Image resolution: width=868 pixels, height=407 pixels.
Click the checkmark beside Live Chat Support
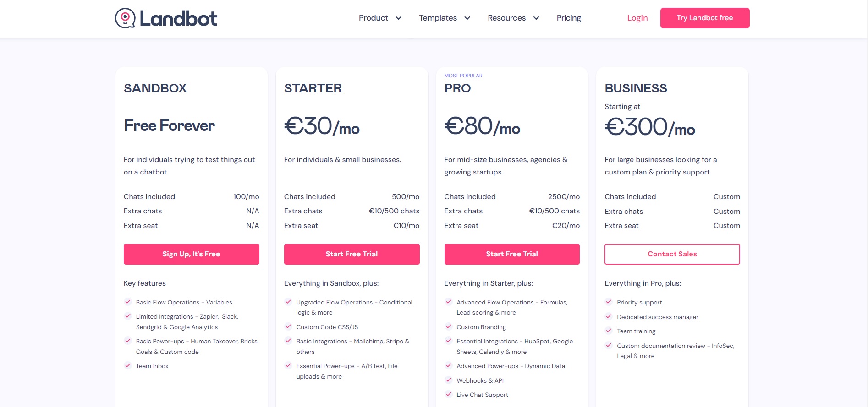click(x=449, y=394)
